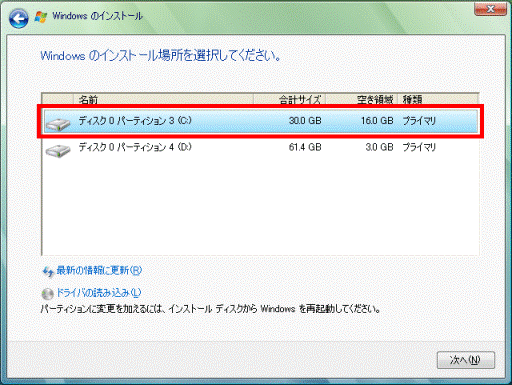This screenshot has height=385, width=512.
Task: Select ディスク 0 パーティション 4 (D:) row
Action: tap(261, 147)
